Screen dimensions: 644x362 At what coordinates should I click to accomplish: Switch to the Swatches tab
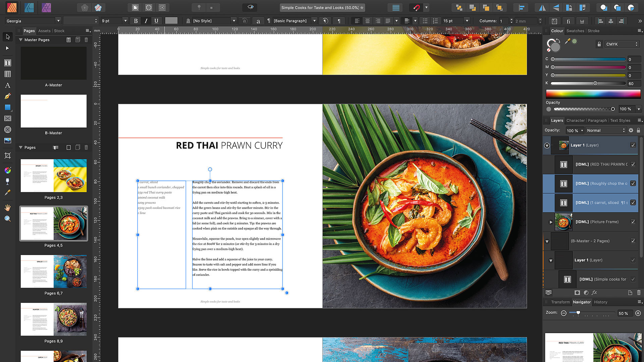pos(576,30)
